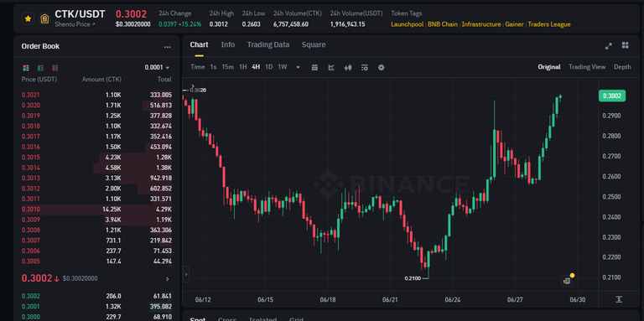Switch to the Trading Data tab
Screen dimensions: 644x321
click(268, 44)
